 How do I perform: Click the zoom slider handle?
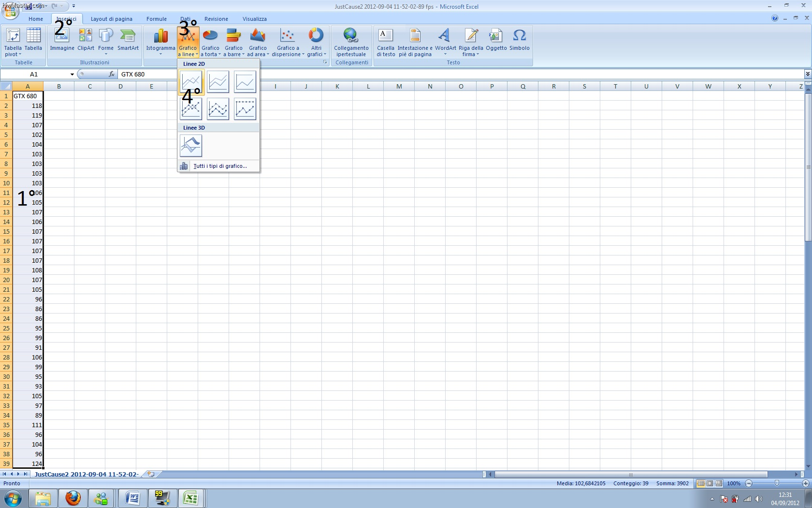(777, 483)
